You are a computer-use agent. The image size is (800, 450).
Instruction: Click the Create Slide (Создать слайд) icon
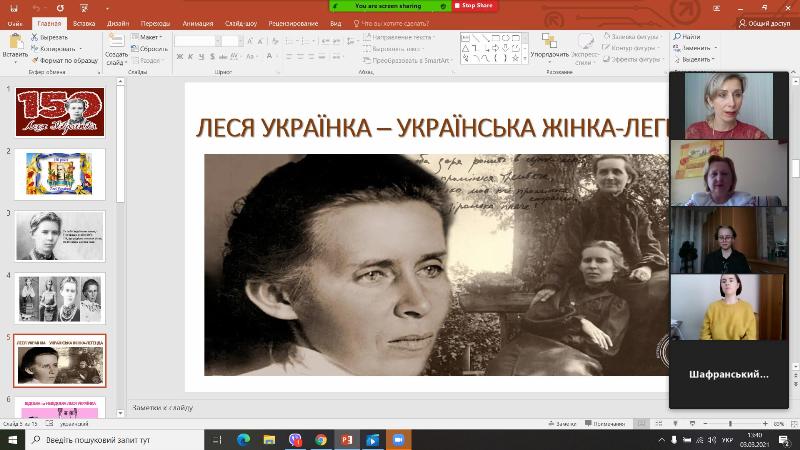pos(116,42)
